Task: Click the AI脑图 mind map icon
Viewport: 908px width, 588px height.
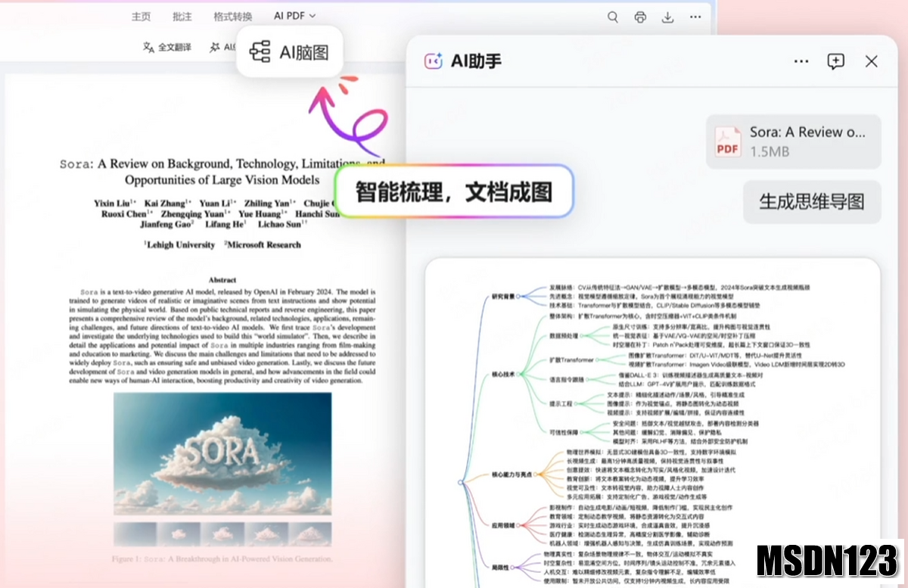Action: [x=260, y=51]
